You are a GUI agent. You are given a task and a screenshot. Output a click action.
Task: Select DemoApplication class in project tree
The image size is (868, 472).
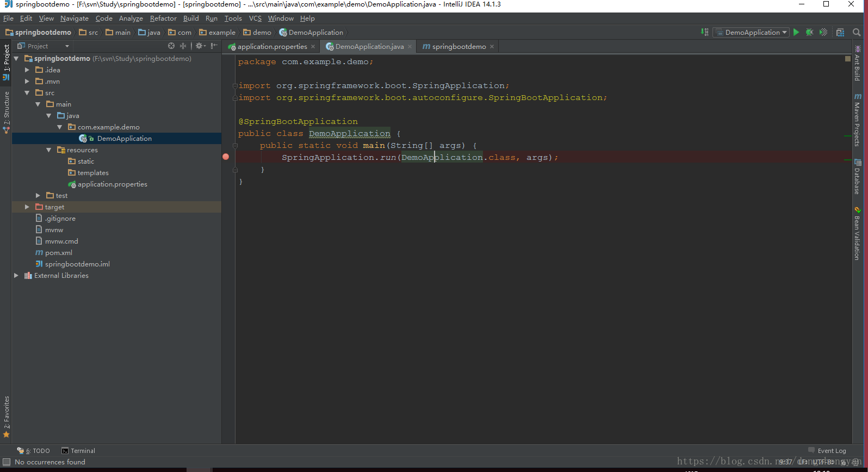(125, 138)
